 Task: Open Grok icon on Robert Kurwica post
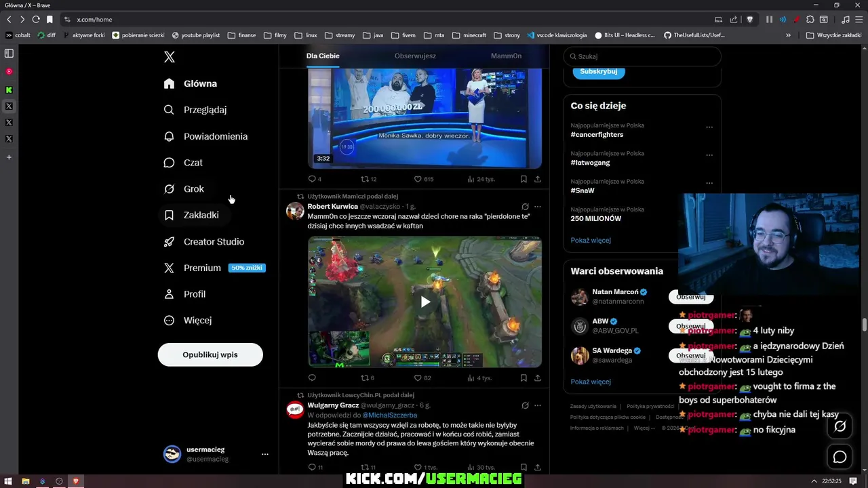[x=525, y=207]
